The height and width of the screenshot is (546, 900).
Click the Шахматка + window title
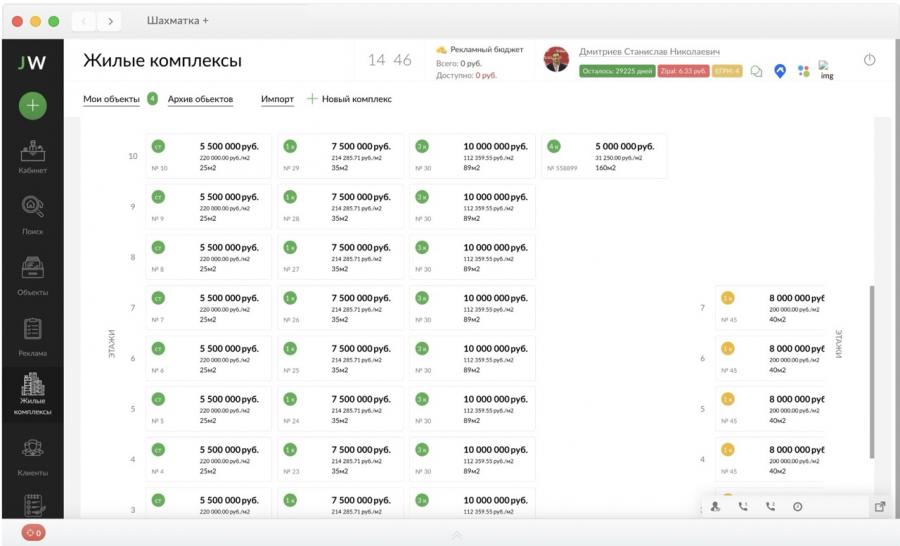click(x=177, y=21)
